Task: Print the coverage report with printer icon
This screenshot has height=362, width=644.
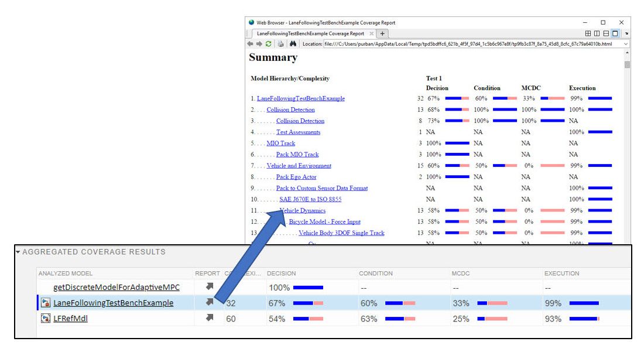Action: (280, 44)
